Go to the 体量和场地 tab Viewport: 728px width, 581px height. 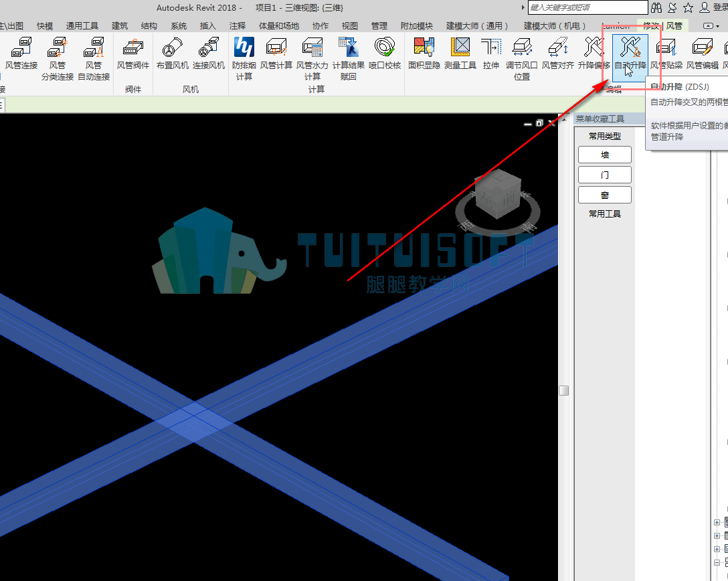click(279, 26)
